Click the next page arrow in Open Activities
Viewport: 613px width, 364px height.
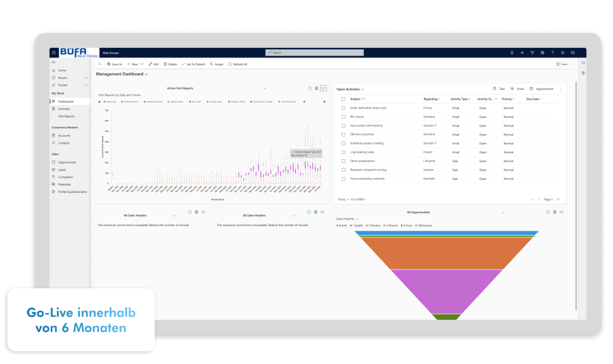tap(557, 199)
